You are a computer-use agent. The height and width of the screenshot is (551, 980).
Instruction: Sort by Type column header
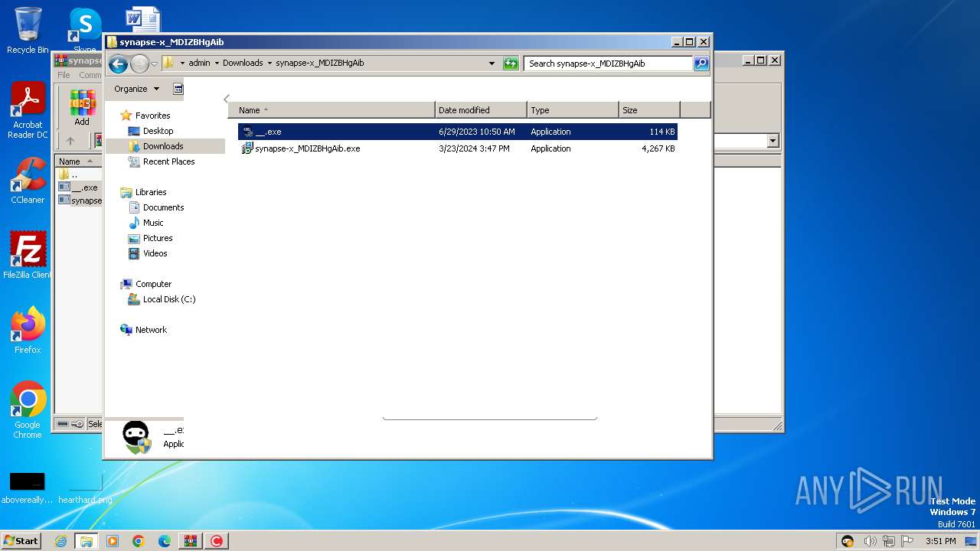point(573,110)
